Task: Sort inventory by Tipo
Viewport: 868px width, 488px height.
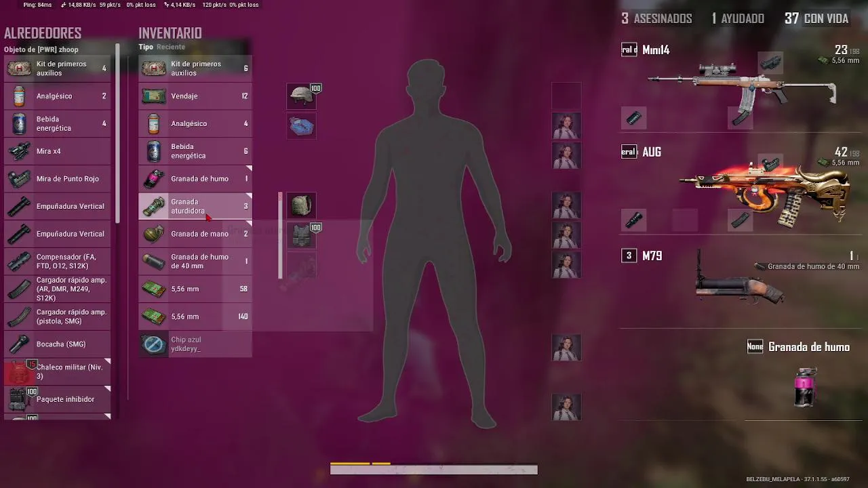Action: [146, 47]
